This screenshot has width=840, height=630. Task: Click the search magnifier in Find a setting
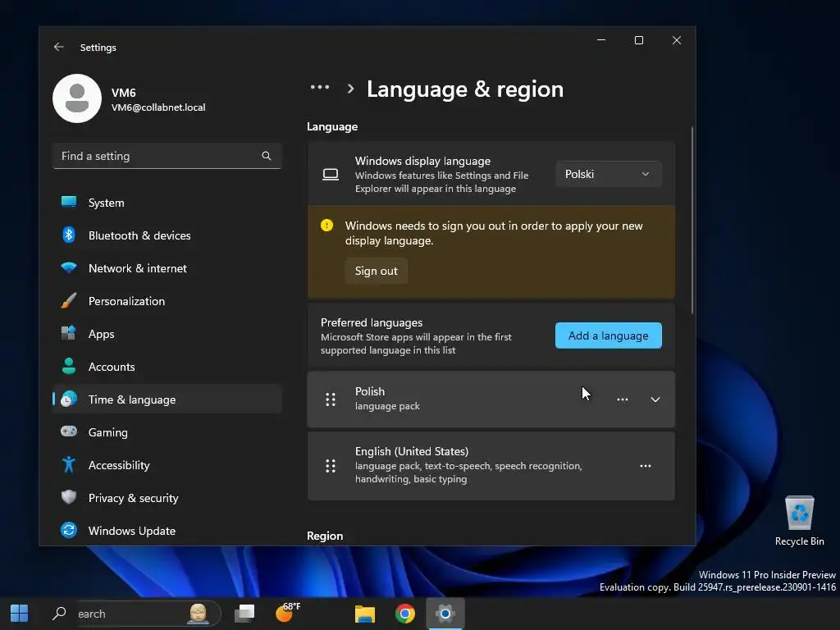[x=267, y=156]
